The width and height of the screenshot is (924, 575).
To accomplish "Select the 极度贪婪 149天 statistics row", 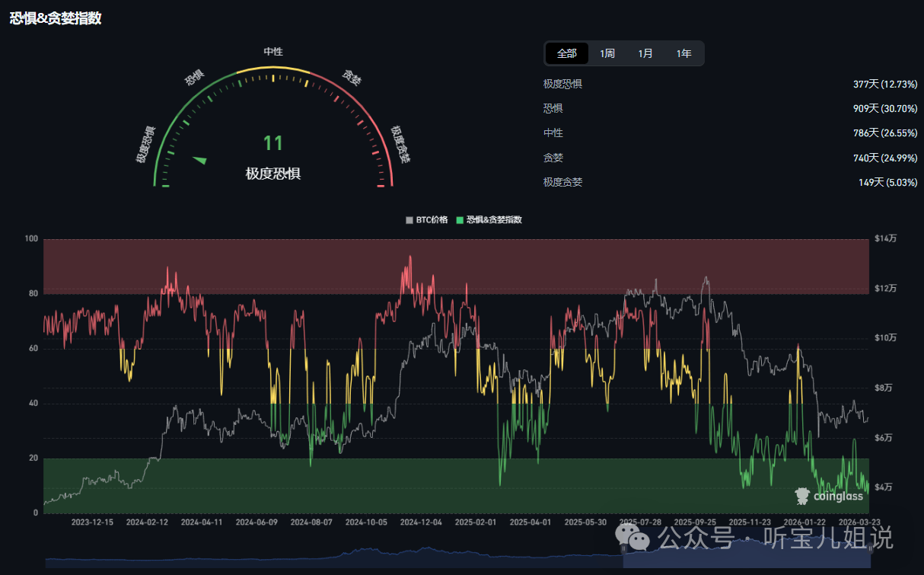I will 729,182.
